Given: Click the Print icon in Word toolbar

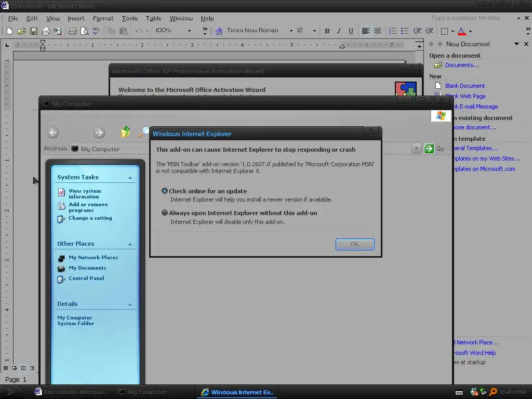Looking at the screenshot, I should (x=72, y=31).
